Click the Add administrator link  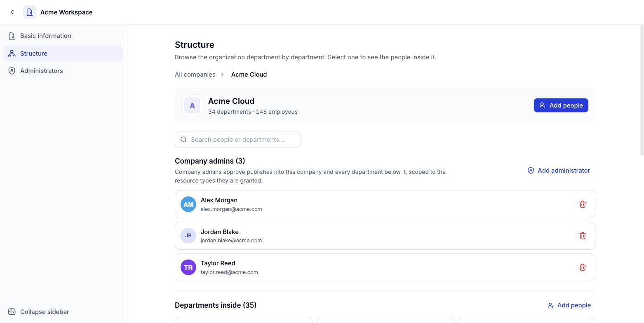pyautogui.click(x=559, y=171)
